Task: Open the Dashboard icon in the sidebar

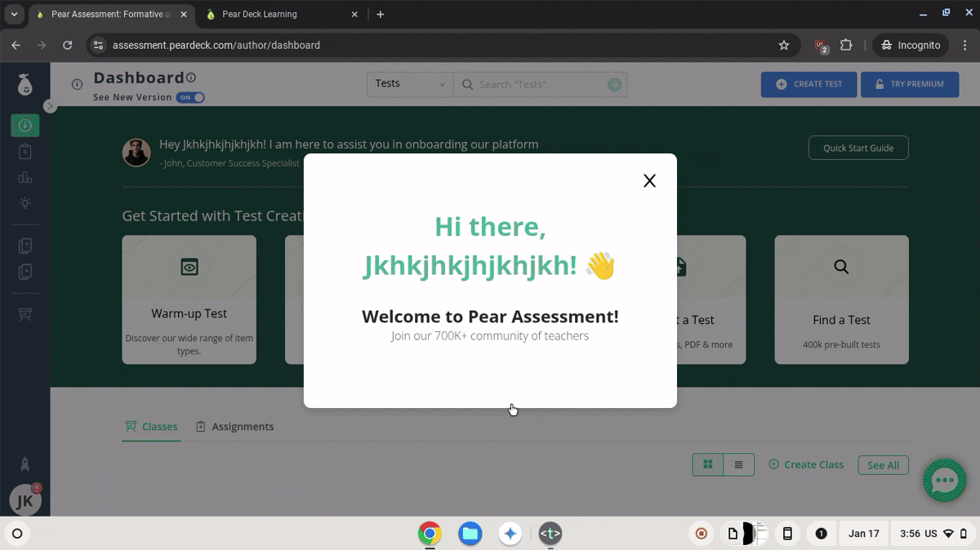Action: coord(24,126)
